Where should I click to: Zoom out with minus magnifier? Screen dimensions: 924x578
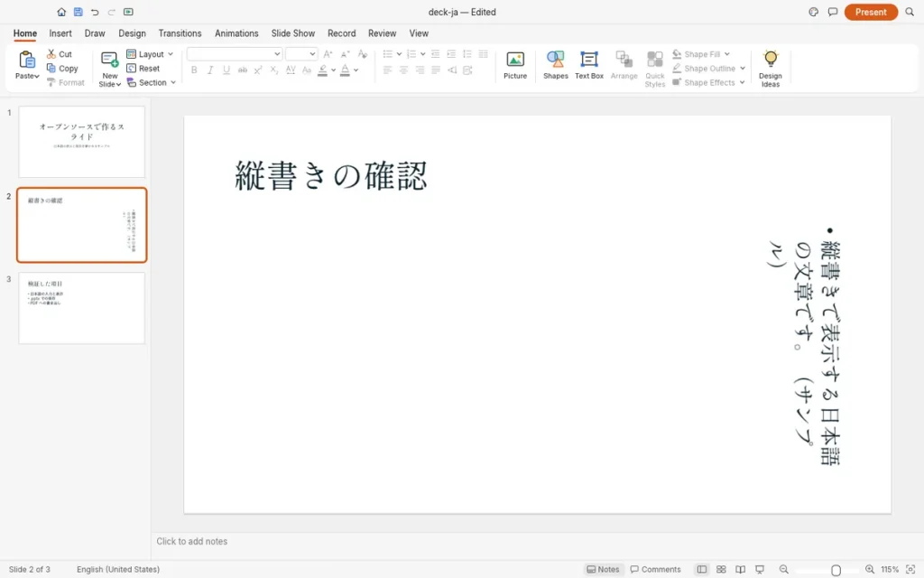coord(784,569)
